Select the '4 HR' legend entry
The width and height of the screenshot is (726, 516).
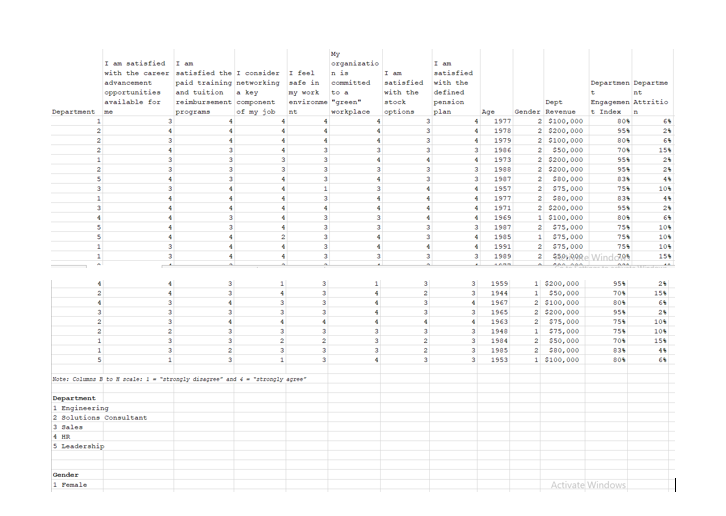tap(61, 437)
